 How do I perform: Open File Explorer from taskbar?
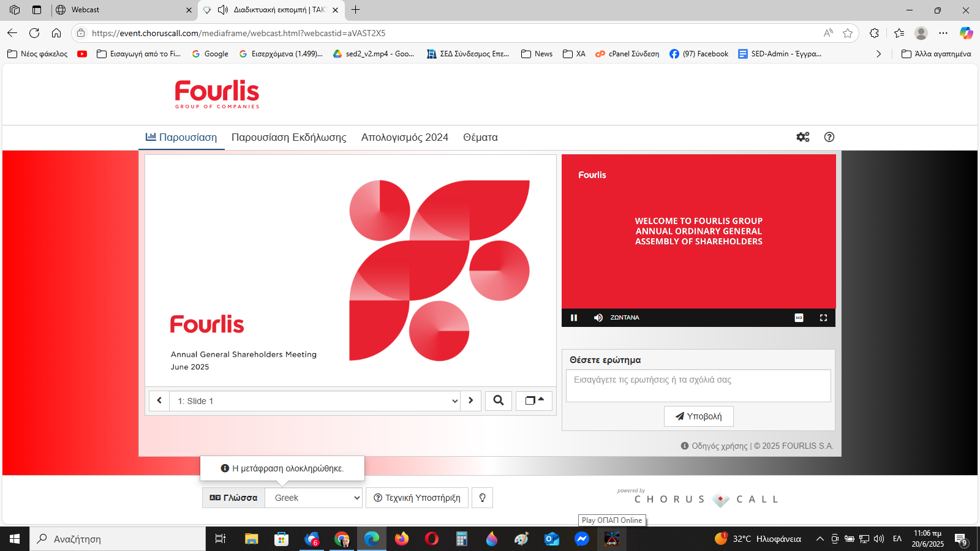[251, 539]
